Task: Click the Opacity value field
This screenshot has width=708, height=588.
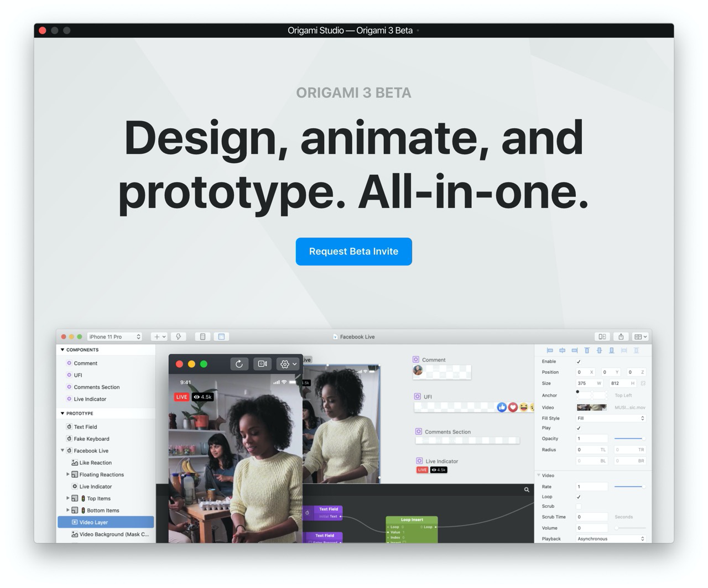Action: pos(592,439)
